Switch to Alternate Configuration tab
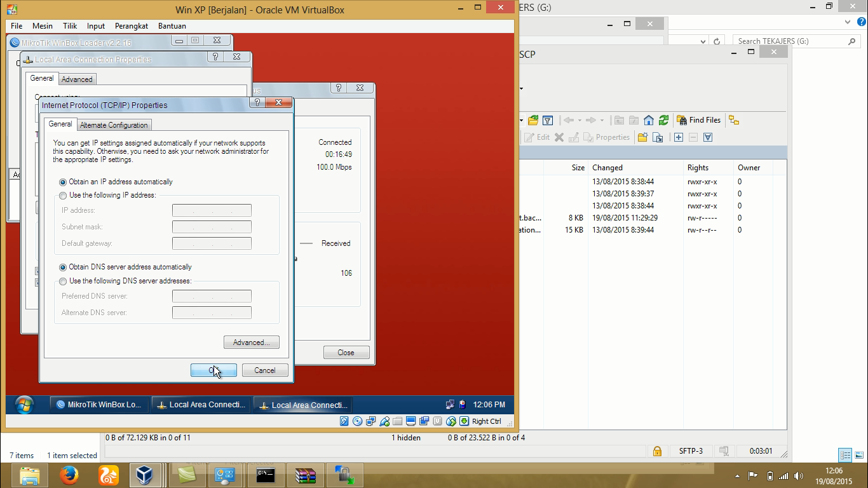This screenshot has width=868, height=488. 114,125
